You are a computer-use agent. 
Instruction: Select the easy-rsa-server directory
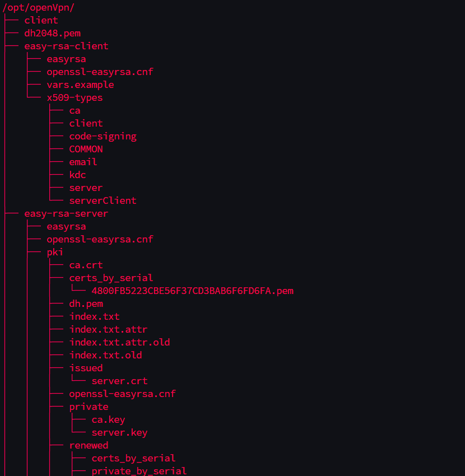point(66,214)
